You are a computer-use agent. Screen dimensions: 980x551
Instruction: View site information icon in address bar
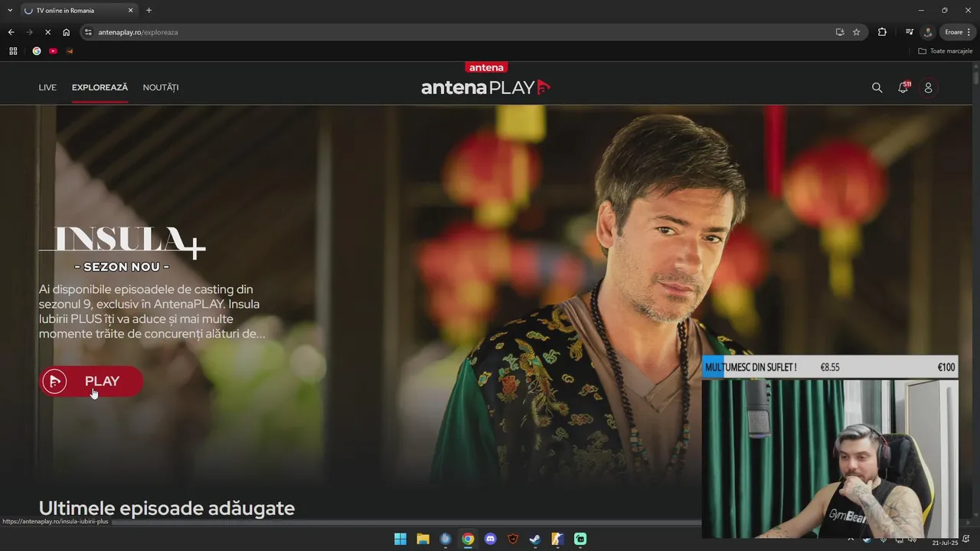click(x=89, y=32)
